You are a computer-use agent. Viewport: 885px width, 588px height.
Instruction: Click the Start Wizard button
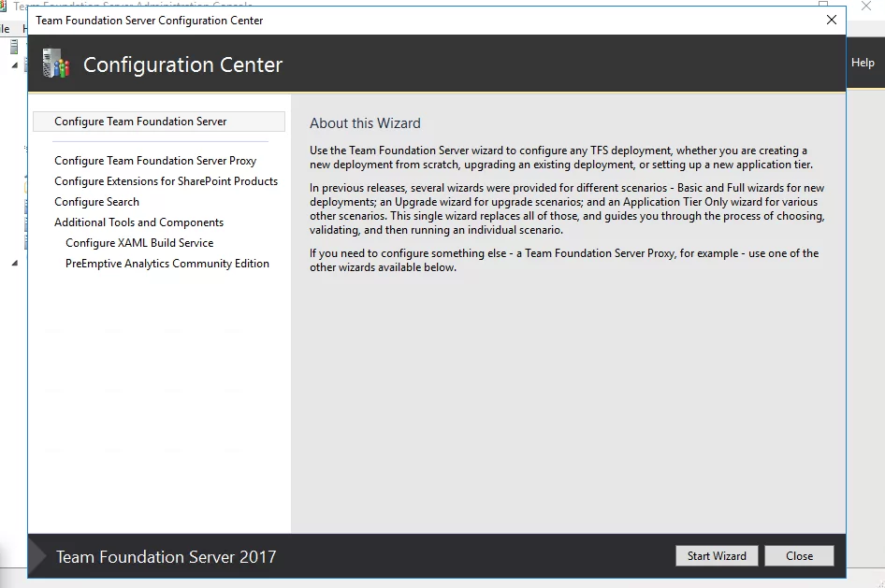click(717, 556)
